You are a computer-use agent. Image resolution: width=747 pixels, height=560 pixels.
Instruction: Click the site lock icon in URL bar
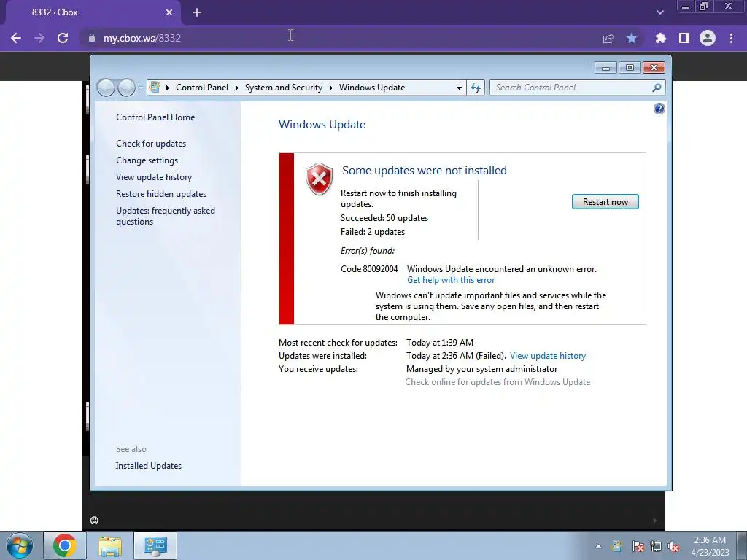click(x=91, y=38)
